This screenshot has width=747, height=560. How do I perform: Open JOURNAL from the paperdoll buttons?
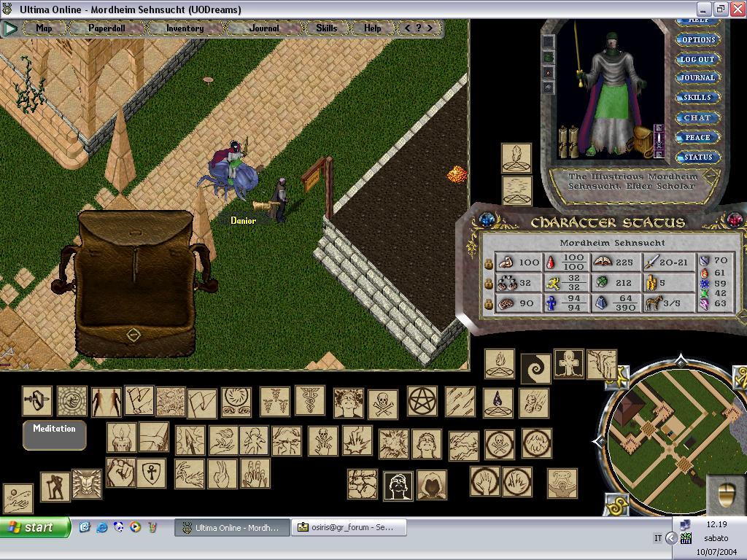698,77
